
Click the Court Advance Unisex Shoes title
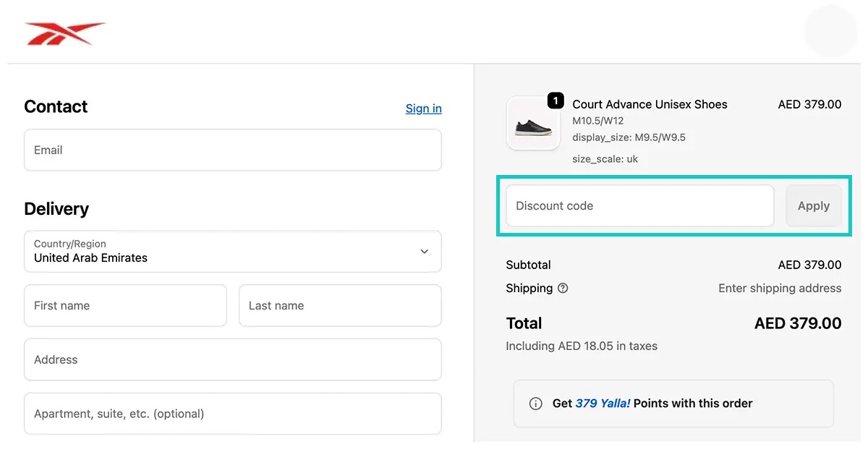pos(650,104)
